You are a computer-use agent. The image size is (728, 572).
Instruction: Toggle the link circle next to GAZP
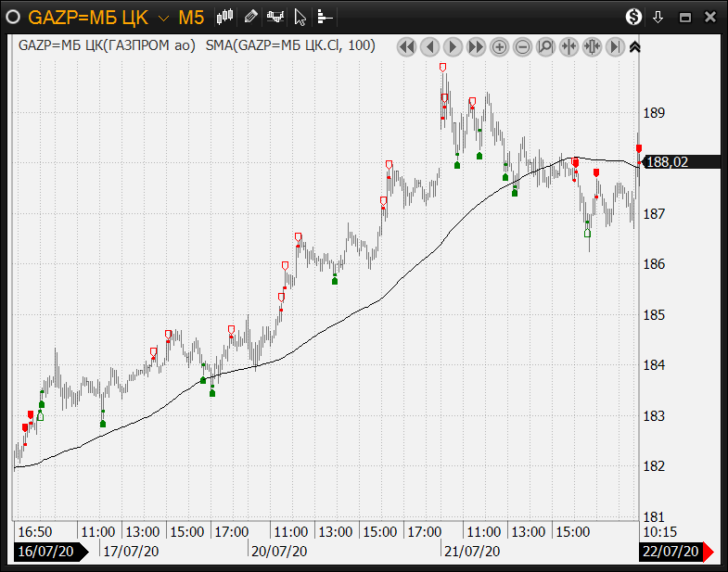point(13,17)
